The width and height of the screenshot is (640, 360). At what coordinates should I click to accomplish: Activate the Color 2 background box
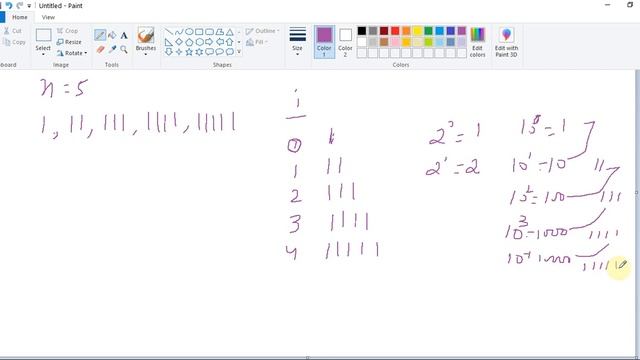(x=345, y=42)
